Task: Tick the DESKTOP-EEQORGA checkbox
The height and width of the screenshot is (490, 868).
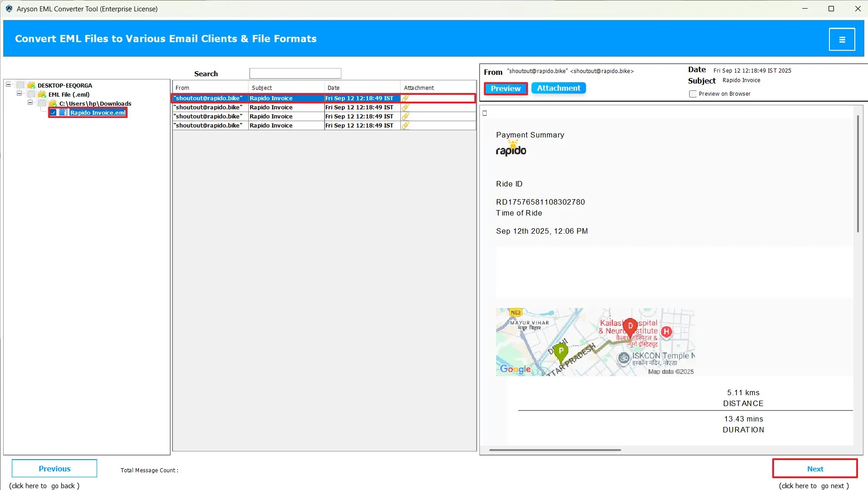Action: 20,85
